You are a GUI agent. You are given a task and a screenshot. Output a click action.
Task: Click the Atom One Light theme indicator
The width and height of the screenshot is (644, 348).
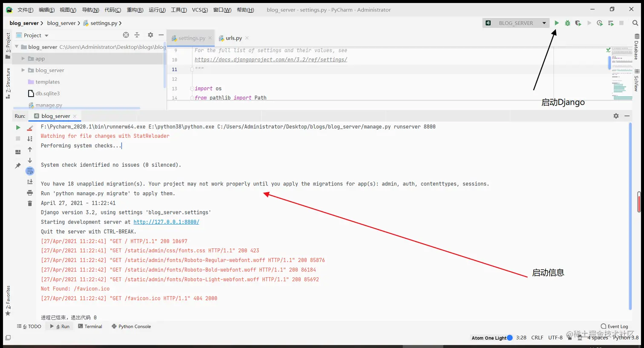click(x=492, y=338)
